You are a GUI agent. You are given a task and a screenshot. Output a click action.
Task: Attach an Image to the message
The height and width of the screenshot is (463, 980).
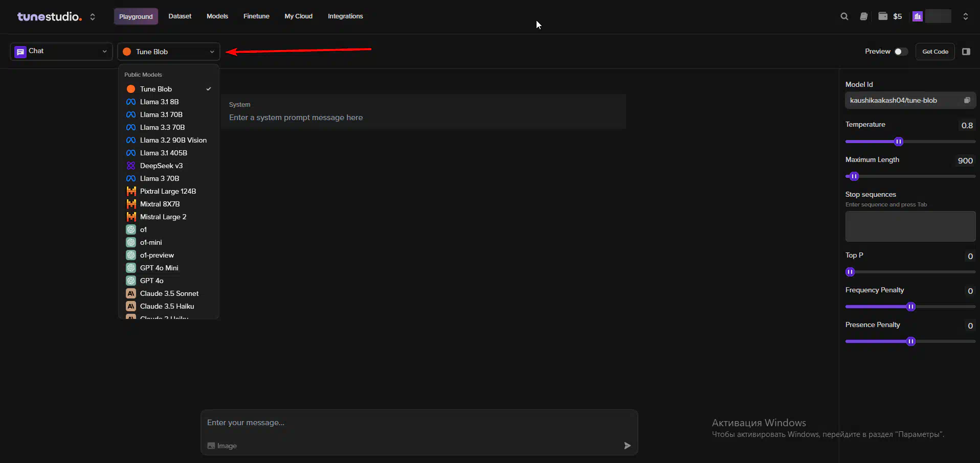[x=222, y=446]
